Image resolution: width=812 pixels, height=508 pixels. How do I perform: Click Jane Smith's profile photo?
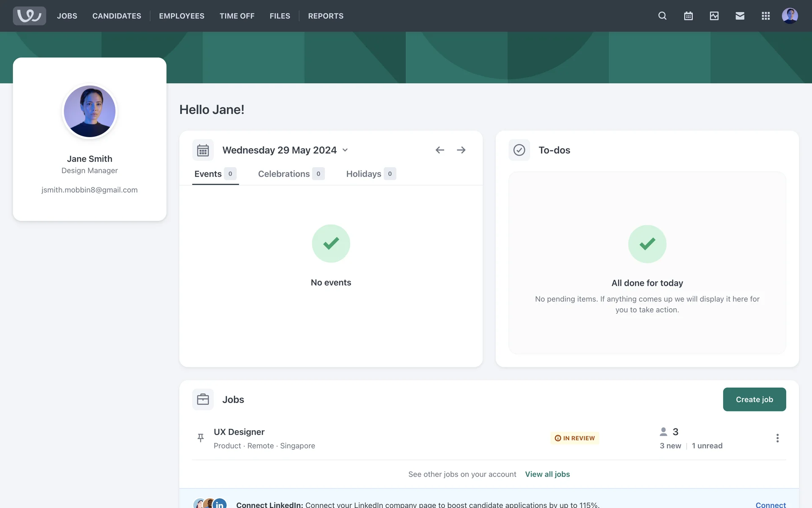(x=90, y=111)
